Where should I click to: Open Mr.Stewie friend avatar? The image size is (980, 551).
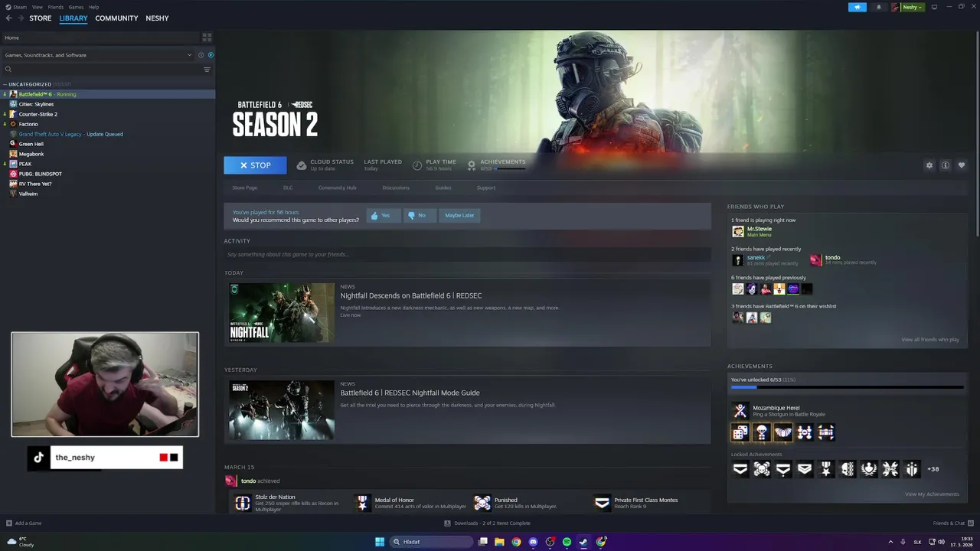point(738,231)
